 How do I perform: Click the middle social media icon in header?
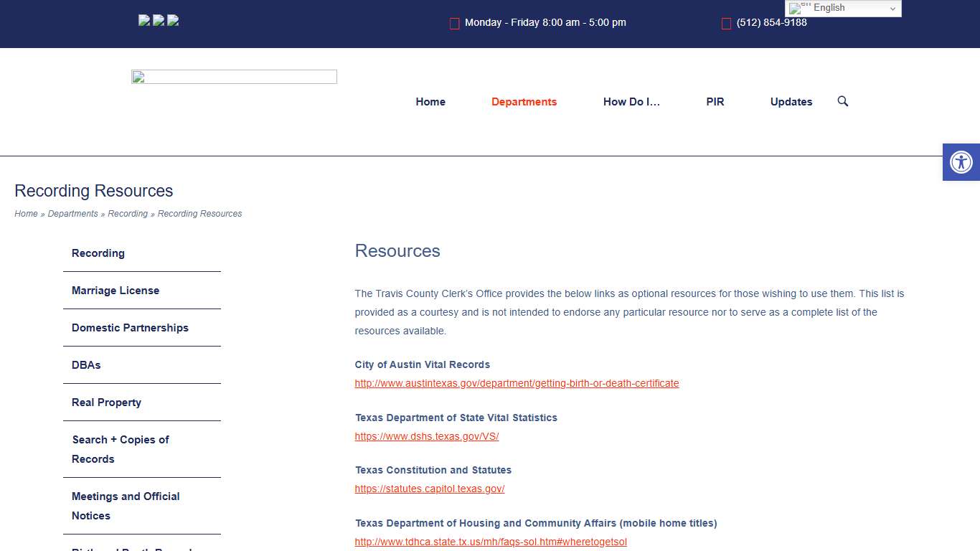(x=158, y=20)
